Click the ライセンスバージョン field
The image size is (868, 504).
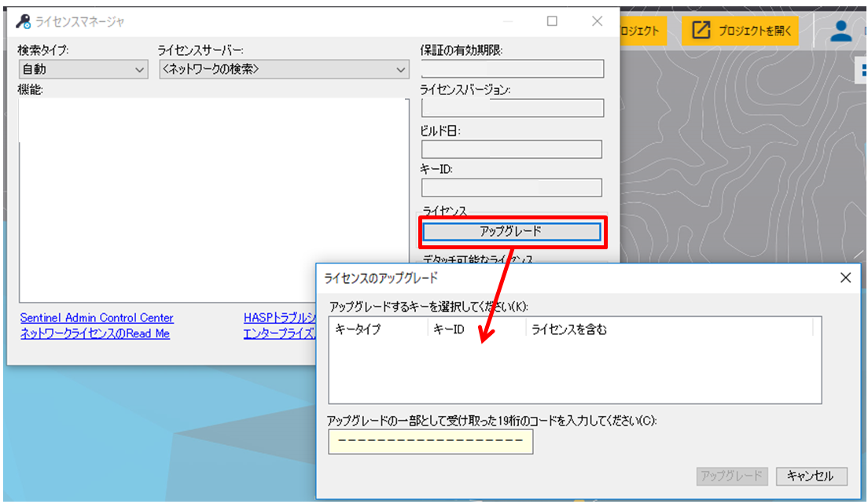[513, 109]
